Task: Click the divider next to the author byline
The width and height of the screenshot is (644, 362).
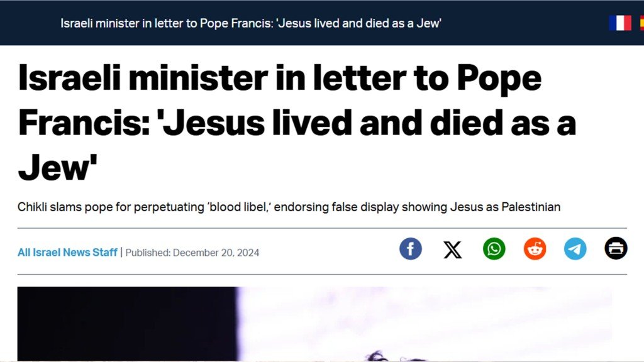Action: (x=121, y=252)
